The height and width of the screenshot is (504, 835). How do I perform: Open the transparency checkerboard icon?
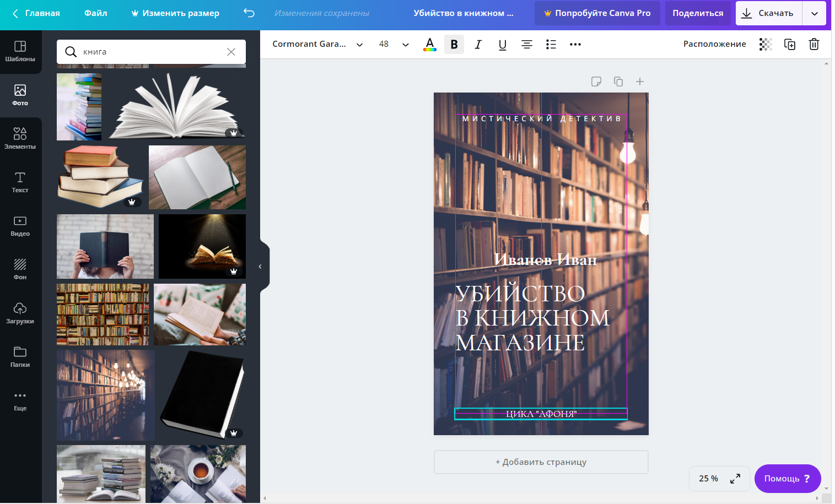pos(766,44)
